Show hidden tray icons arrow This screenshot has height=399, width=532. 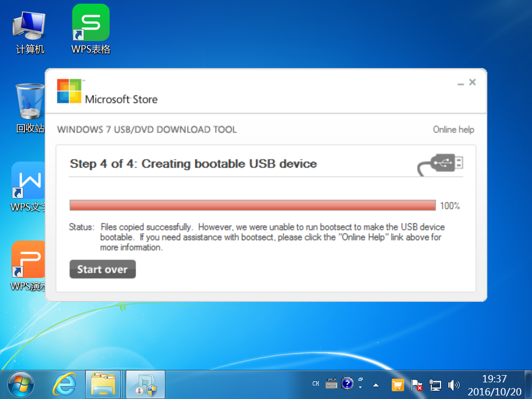coord(376,385)
